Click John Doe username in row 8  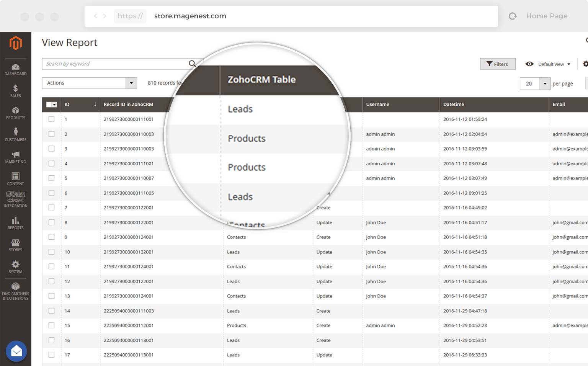[x=376, y=222]
